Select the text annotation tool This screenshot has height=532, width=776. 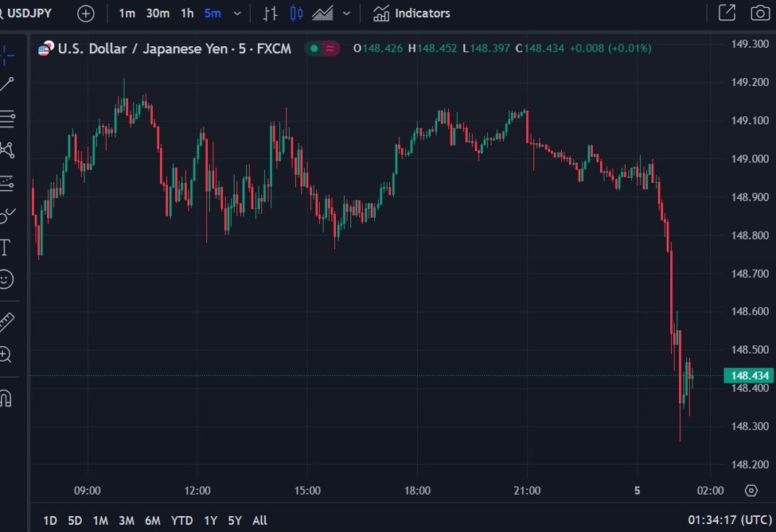(5, 247)
